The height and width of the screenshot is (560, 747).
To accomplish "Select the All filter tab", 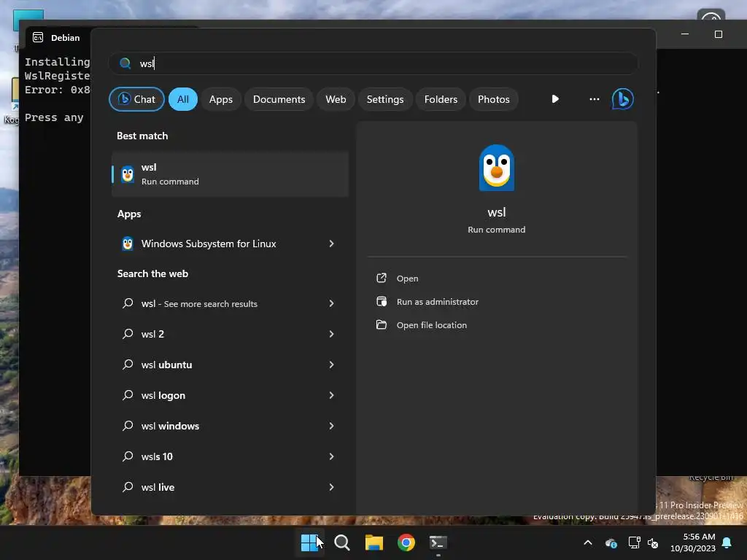I will [183, 99].
